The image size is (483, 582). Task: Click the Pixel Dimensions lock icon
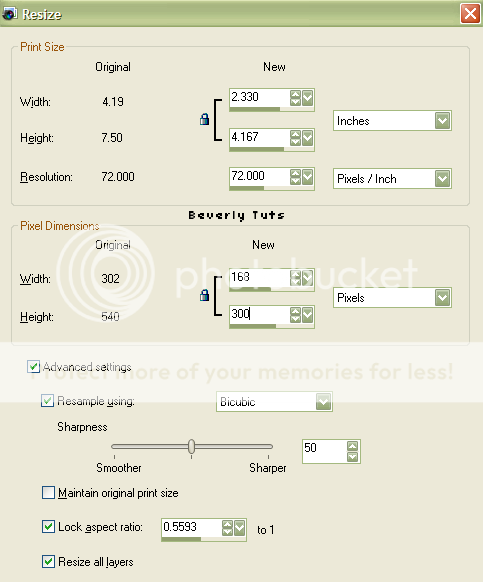click(x=204, y=295)
